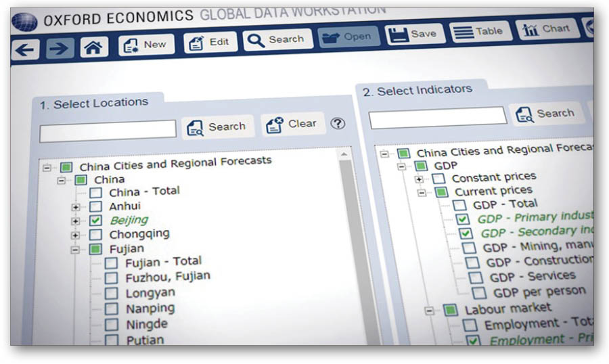Check the Ningde checkbox
This screenshot has width=609, height=364.
click(112, 324)
